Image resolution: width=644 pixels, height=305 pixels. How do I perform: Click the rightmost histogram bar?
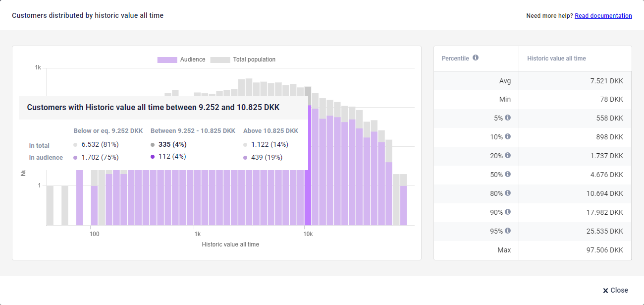(404, 205)
